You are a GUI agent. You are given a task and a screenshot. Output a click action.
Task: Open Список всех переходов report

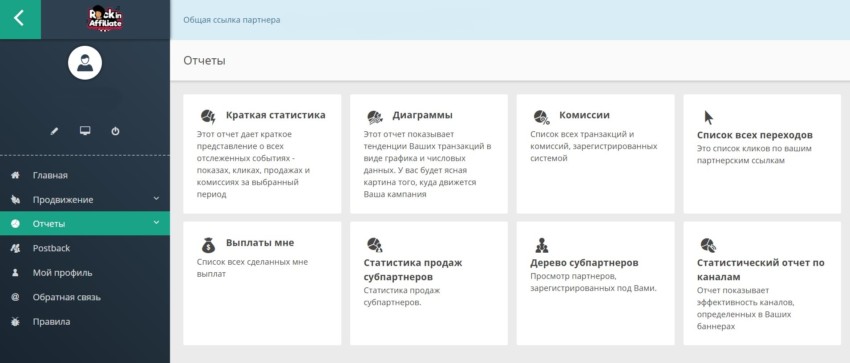(755, 135)
